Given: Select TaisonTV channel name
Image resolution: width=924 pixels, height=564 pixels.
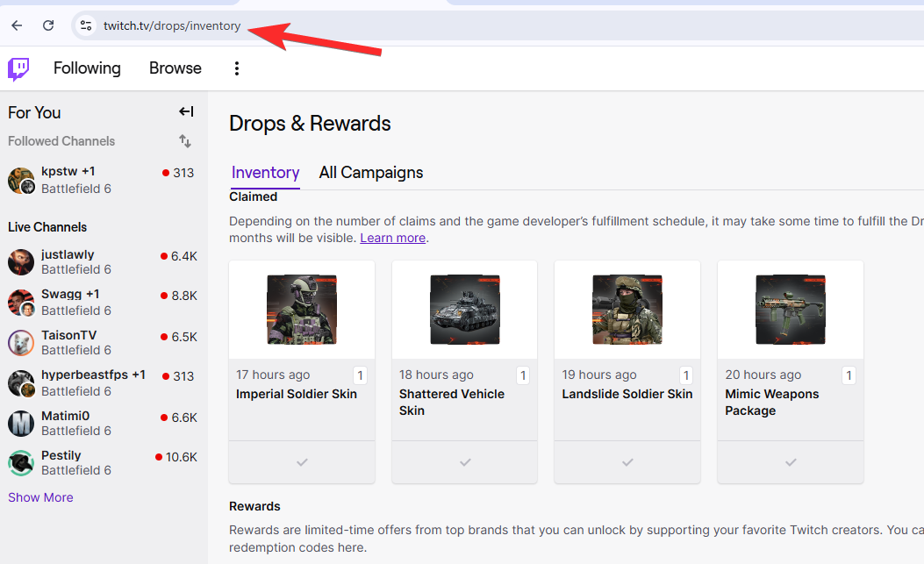Looking at the screenshot, I should pos(69,335).
